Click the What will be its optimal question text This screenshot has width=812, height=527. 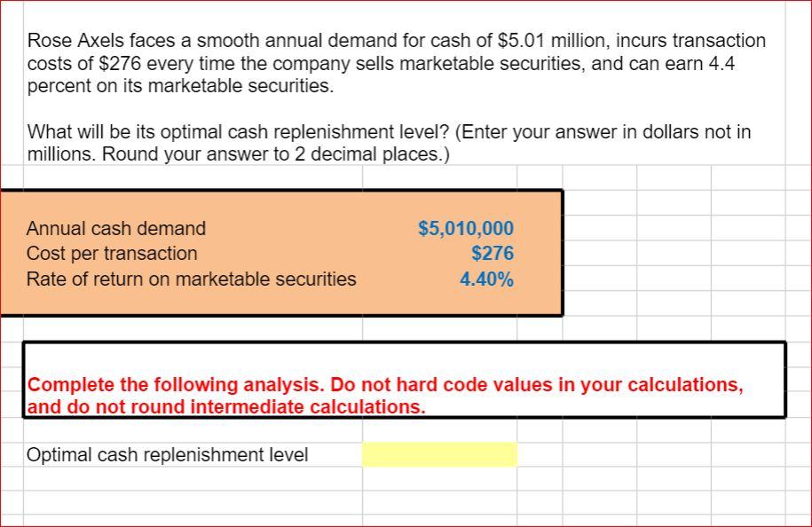(x=389, y=143)
